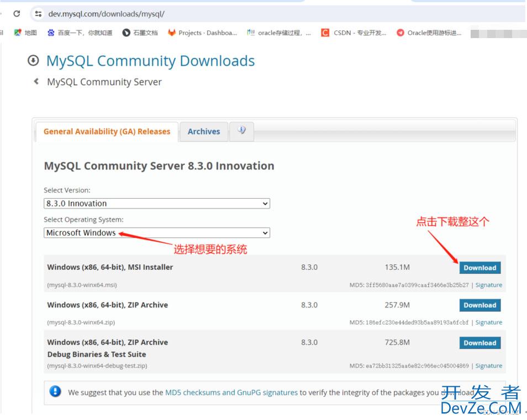
Task: Click the blue exclamation info icon
Action: [55, 391]
